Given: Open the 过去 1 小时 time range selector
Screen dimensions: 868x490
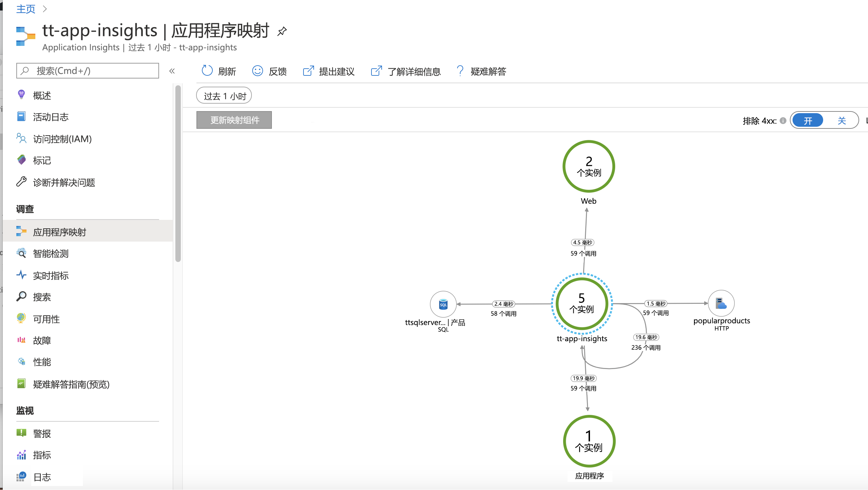Looking at the screenshot, I should pos(224,96).
